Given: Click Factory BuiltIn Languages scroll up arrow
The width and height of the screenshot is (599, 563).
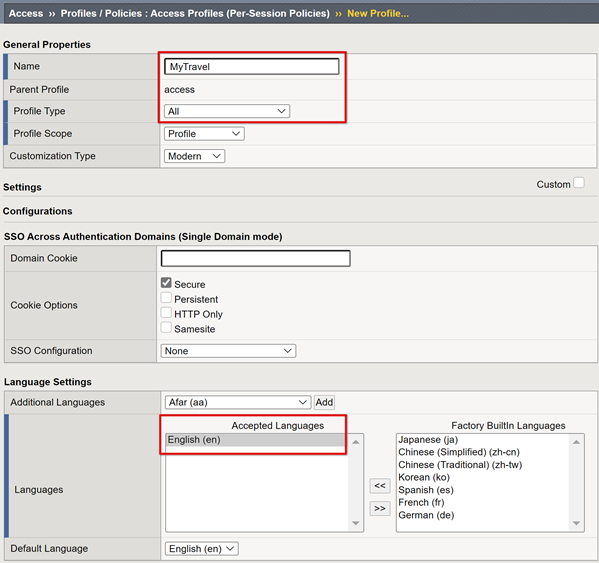Looking at the screenshot, I should [x=576, y=442].
